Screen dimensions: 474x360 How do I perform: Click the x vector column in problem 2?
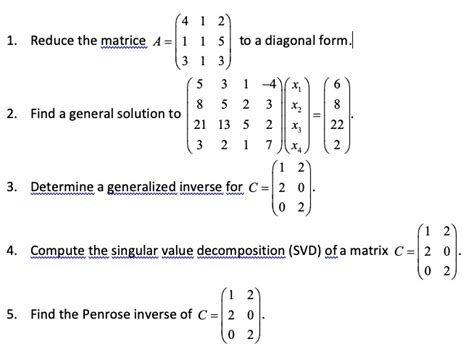pyautogui.click(x=296, y=115)
